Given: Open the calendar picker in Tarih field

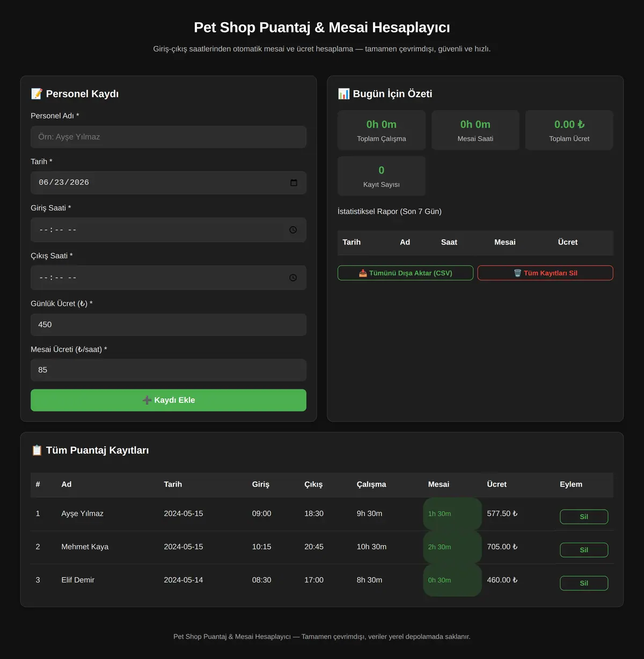Looking at the screenshot, I should (294, 183).
